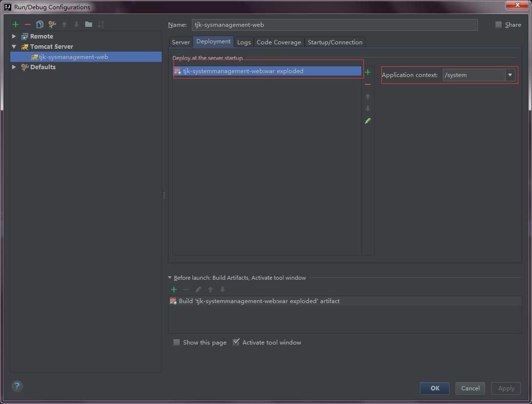The width and height of the screenshot is (532, 404).
Task: Open the Logs tab
Action: pyautogui.click(x=244, y=42)
